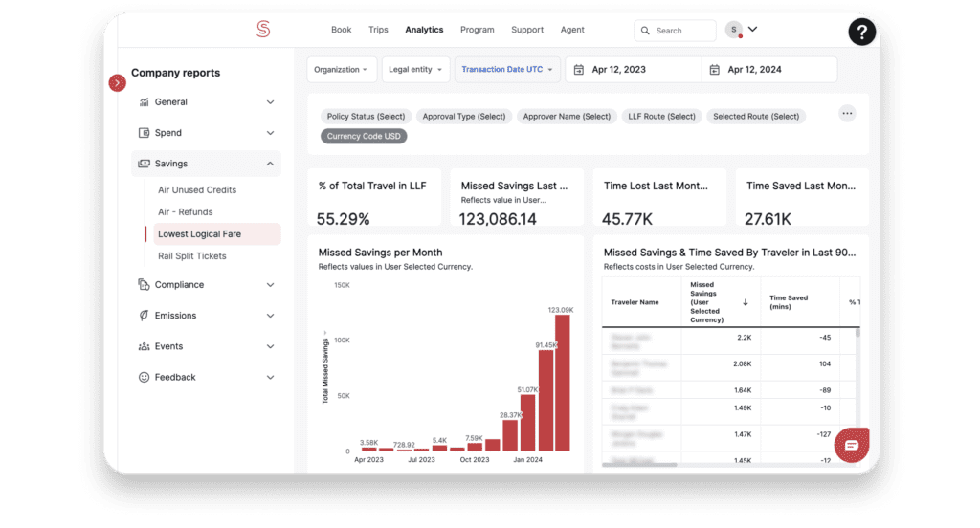The height and width of the screenshot is (528, 980).
Task: Click the three-dot filter options icon
Action: coord(847,114)
